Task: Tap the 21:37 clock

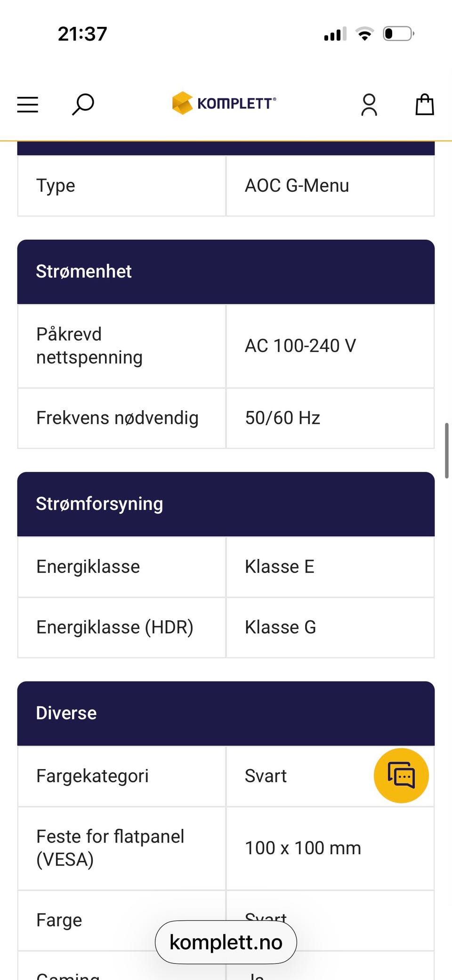Action: (82, 34)
